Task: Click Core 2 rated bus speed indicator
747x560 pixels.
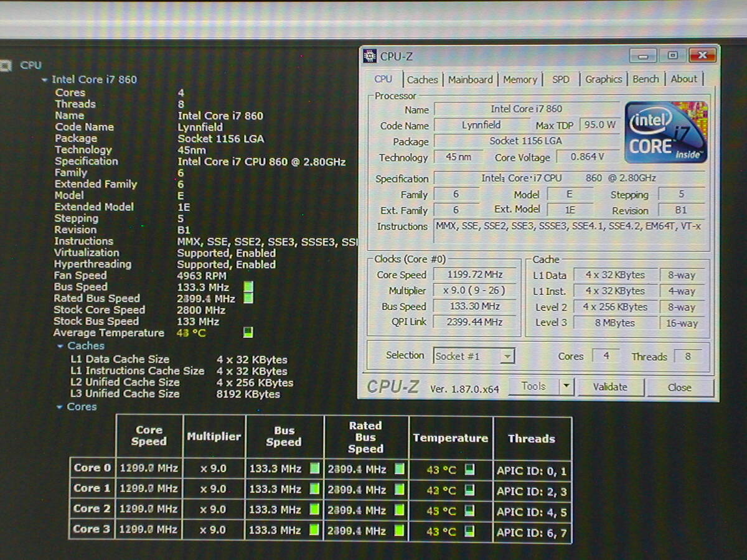Action: click(399, 510)
